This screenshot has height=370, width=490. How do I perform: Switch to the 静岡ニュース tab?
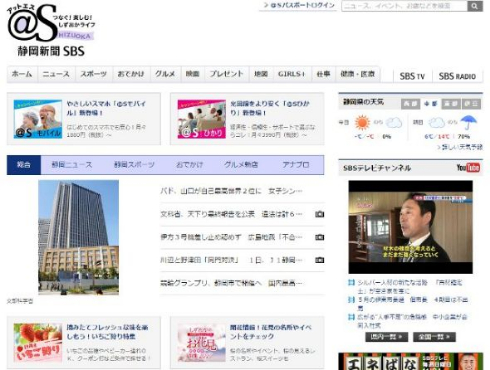pyautogui.click(x=72, y=165)
